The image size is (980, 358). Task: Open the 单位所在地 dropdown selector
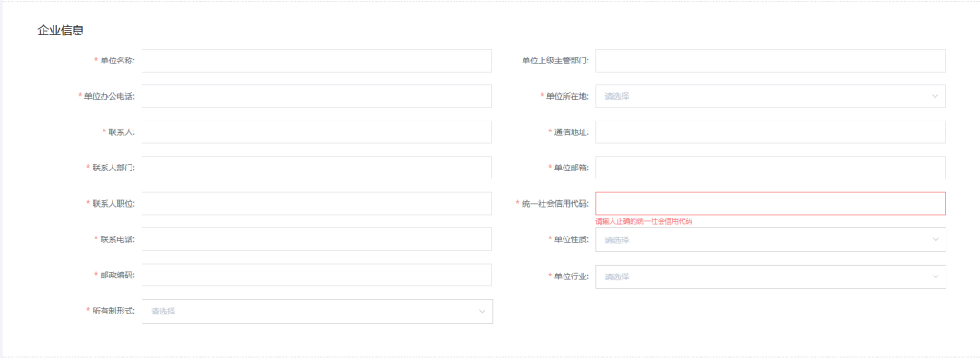click(x=770, y=96)
